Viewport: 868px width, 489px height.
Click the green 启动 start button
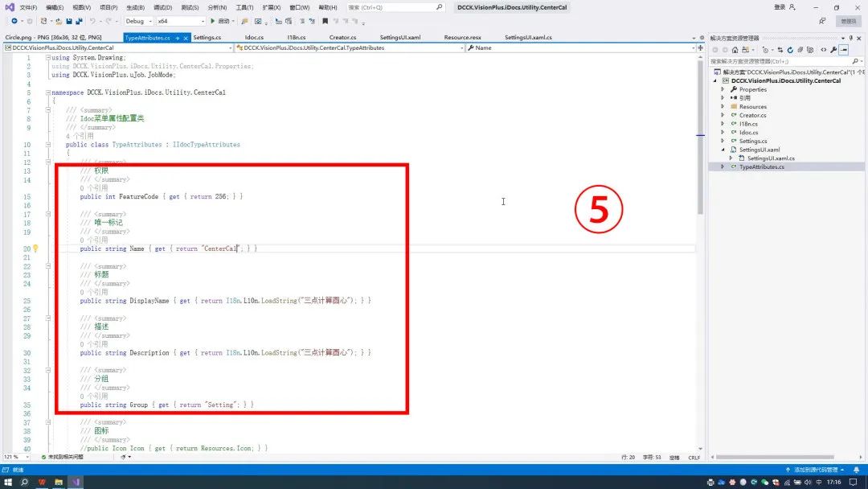click(219, 21)
